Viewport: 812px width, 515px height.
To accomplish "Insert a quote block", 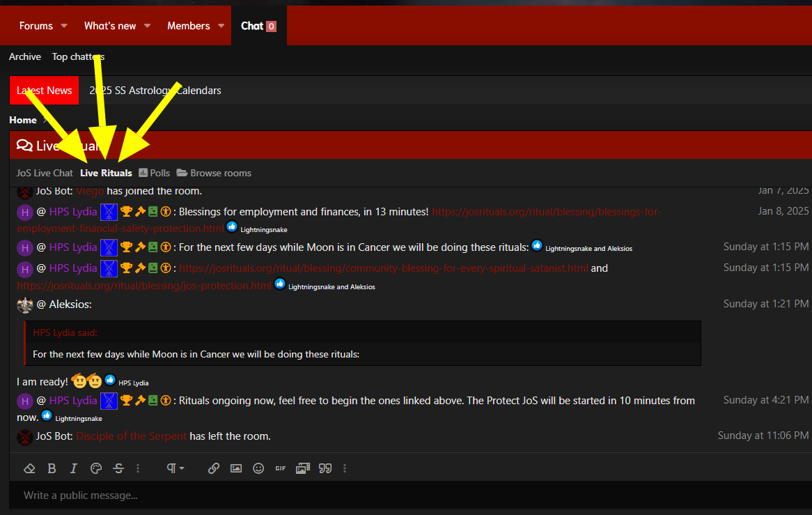I will pos(325,468).
